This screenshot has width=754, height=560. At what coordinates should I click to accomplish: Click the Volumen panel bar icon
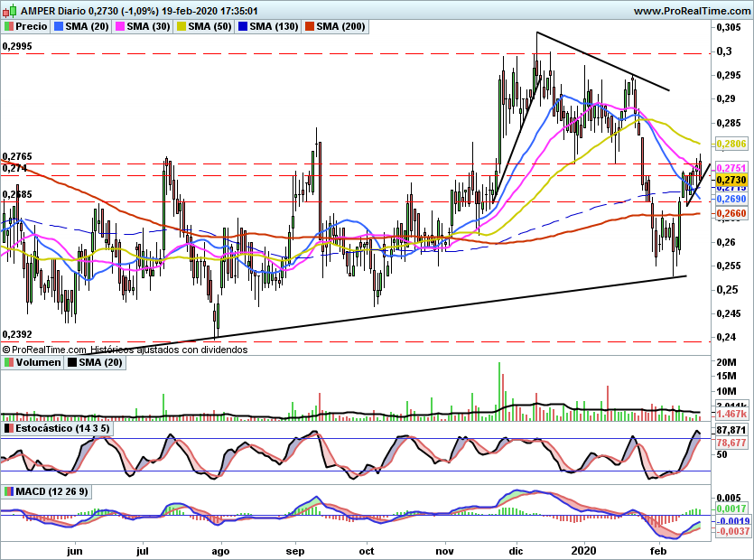pos(9,362)
